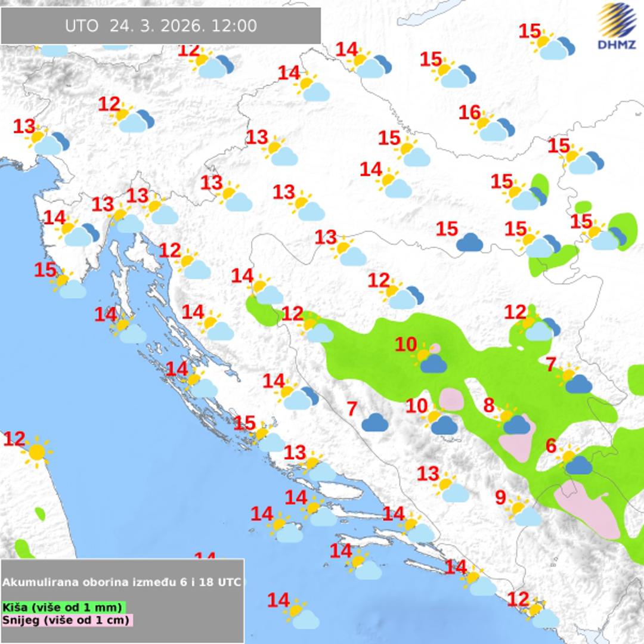The image size is (644, 644).
Task: Click the DHMZ logo
Action: (x=617, y=27)
